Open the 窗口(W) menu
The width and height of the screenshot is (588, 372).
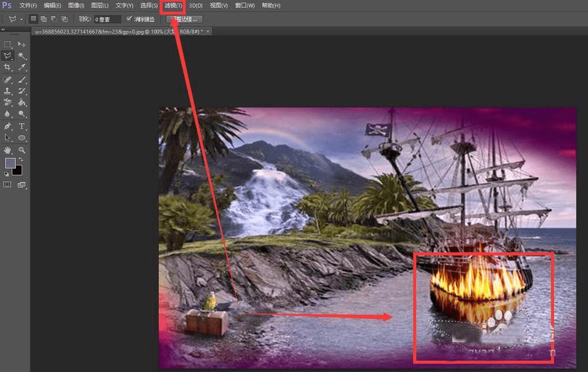pyautogui.click(x=245, y=6)
